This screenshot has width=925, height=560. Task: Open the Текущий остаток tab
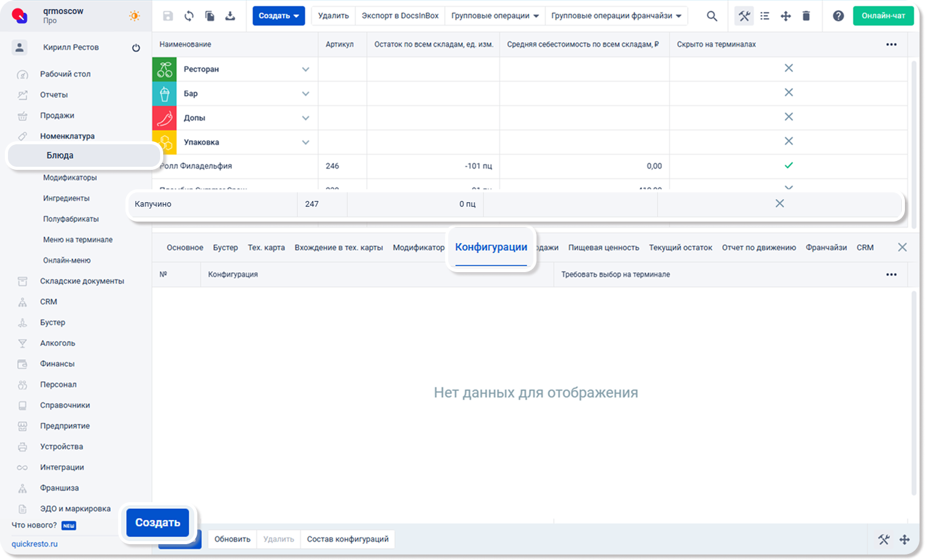(x=680, y=248)
